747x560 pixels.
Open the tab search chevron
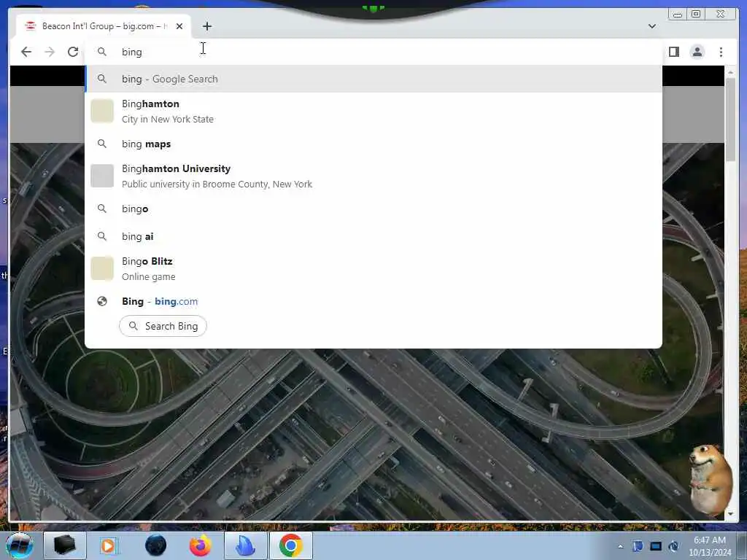(652, 26)
